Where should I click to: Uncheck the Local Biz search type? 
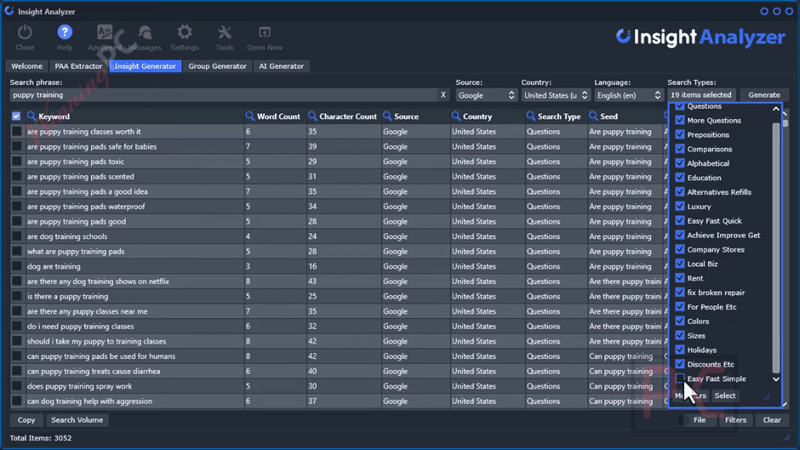[680, 264]
